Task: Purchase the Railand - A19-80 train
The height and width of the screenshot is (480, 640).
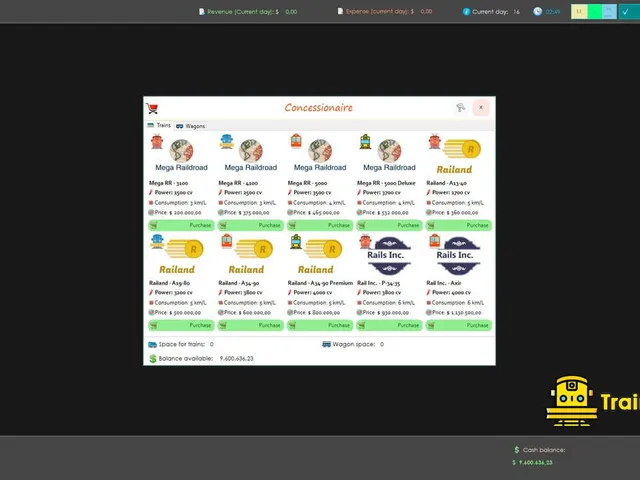Action: pyautogui.click(x=181, y=325)
